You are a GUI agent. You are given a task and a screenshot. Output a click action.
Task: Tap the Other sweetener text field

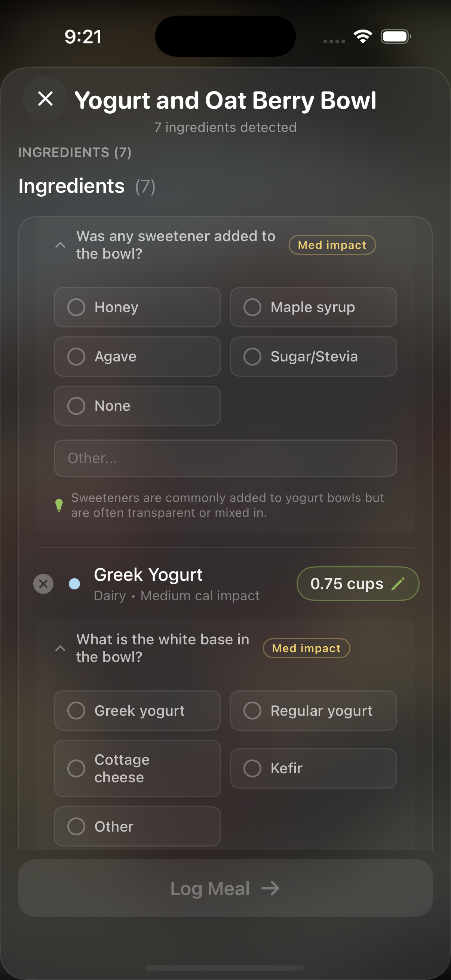[225, 458]
